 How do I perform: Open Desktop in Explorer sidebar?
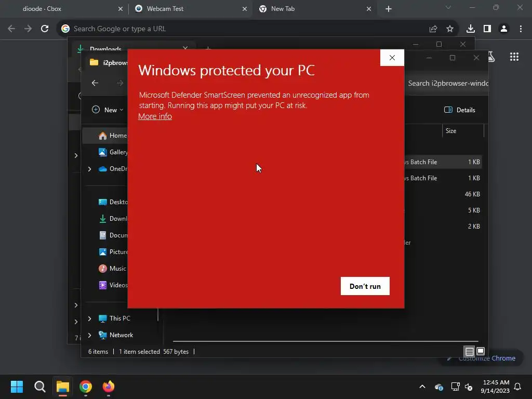pyautogui.click(x=113, y=202)
